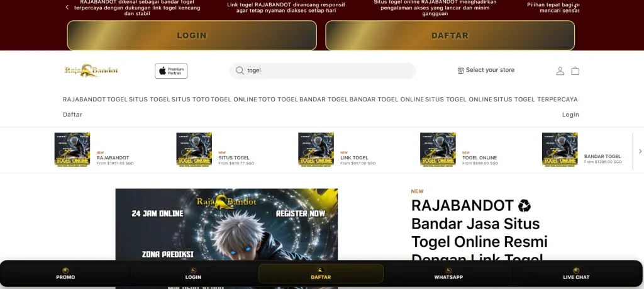Click the large gold LOGIN button

(x=192, y=35)
